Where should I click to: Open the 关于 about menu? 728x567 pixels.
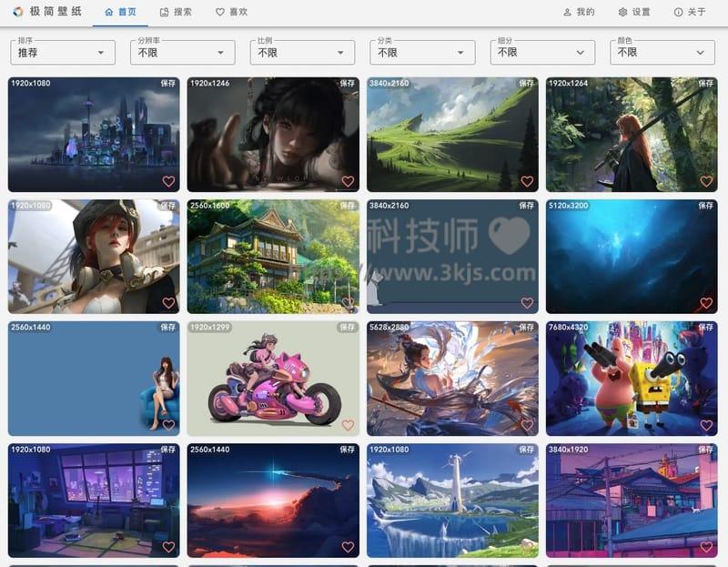tap(690, 12)
